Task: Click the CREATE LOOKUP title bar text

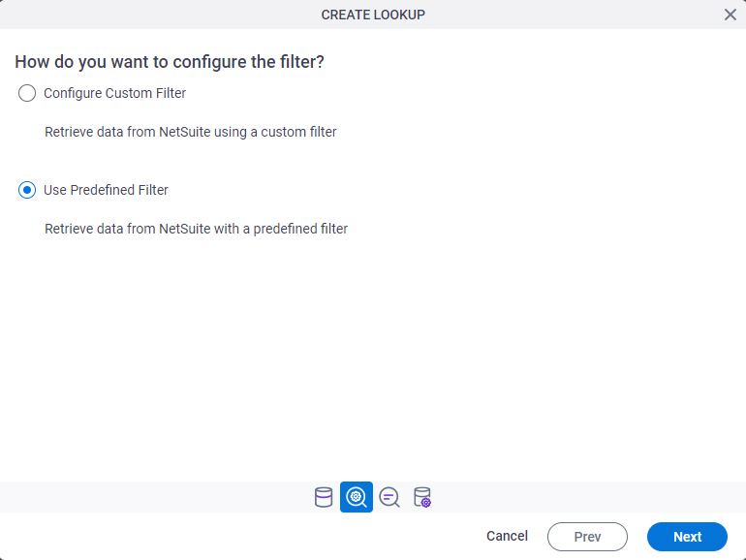Action: click(373, 15)
